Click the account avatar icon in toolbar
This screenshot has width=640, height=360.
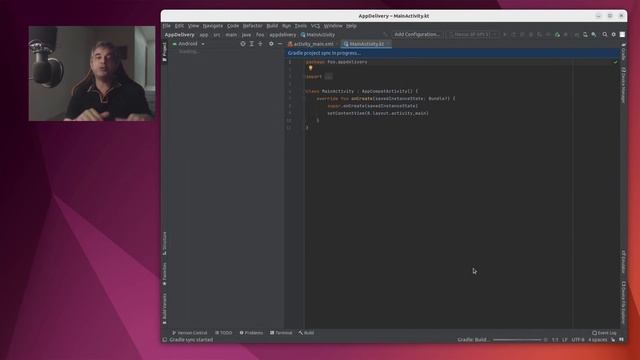coord(622,35)
